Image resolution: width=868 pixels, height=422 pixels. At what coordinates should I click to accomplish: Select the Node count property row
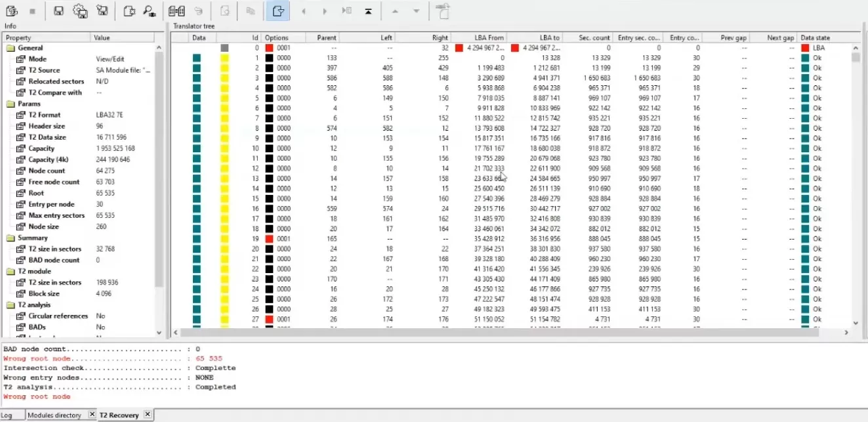pos(79,171)
